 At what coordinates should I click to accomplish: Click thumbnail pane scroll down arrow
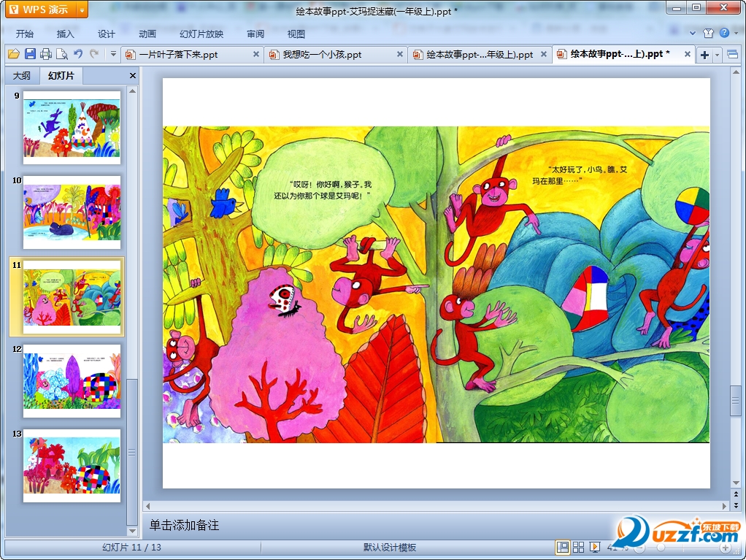[133, 531]
